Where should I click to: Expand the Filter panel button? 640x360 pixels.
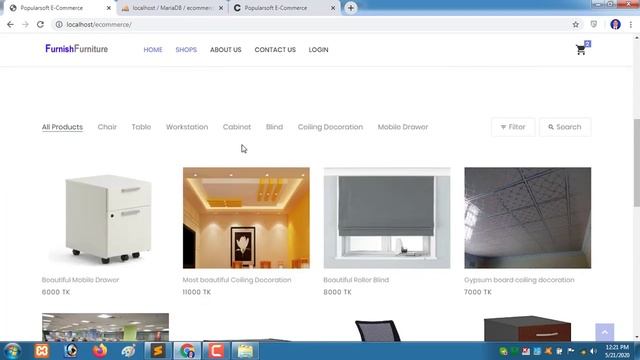[513, 127]
